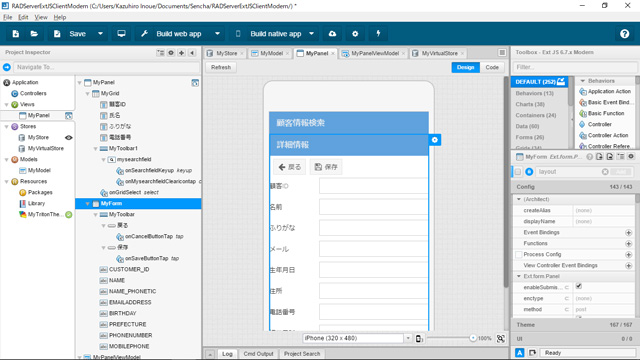Toggle Process Config checkbox
This screenshot has width=640, height=360.
pos(518,255)
